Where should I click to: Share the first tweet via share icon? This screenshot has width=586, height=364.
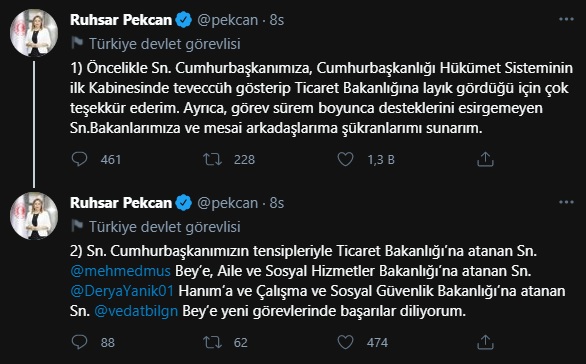[485, 159]
